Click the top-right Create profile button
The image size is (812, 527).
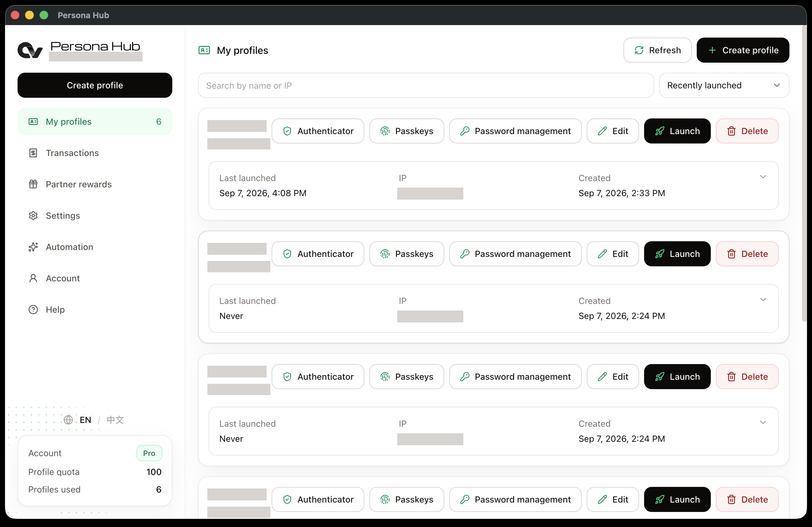click(743, 50)
